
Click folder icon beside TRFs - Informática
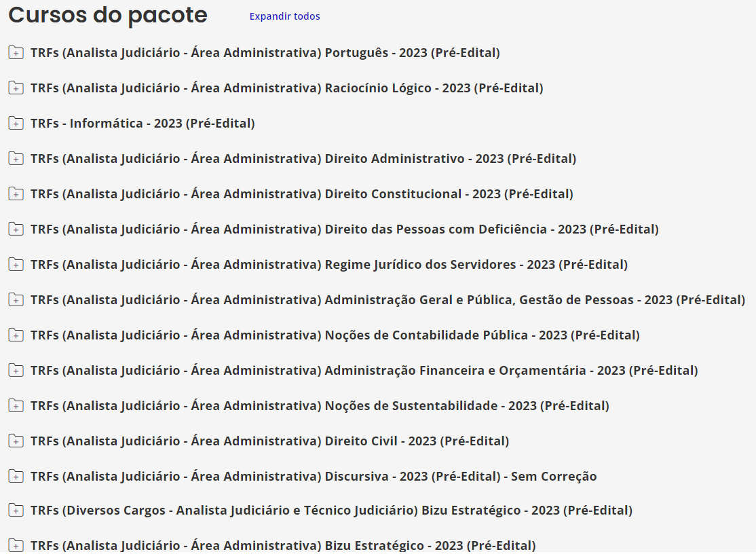(16, 123)
